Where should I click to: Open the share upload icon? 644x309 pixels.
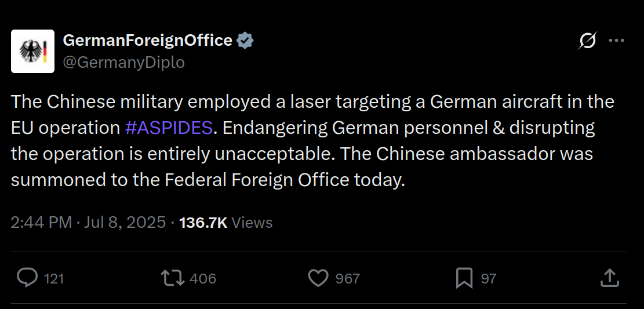point(609,278)
